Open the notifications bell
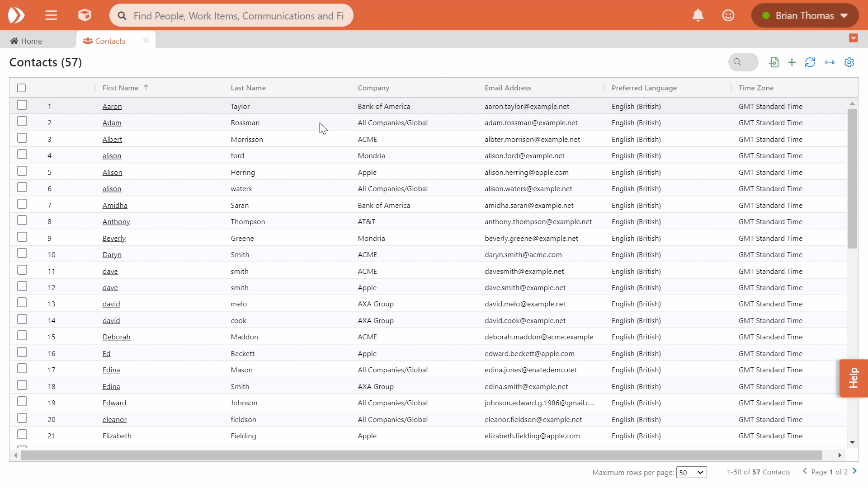 pos(698,15)
